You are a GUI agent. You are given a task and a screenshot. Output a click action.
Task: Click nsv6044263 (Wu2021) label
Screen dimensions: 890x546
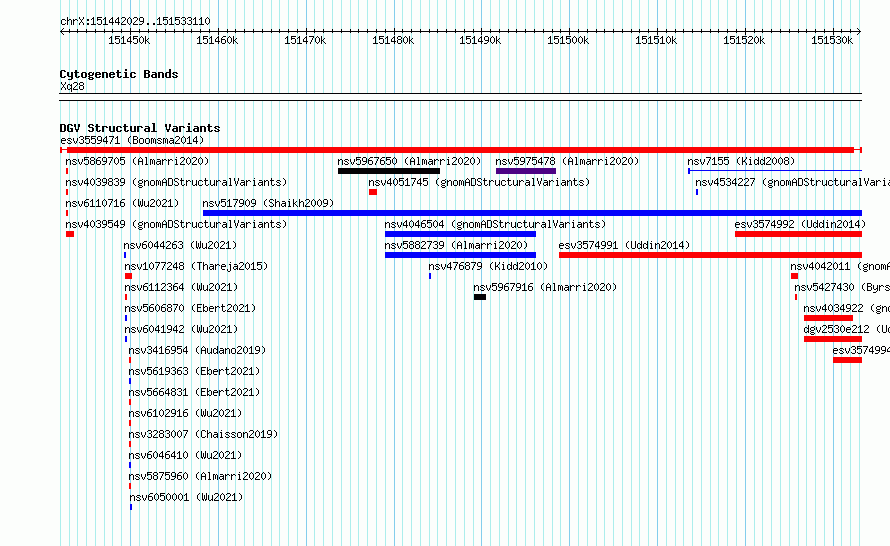pos(180,245)
